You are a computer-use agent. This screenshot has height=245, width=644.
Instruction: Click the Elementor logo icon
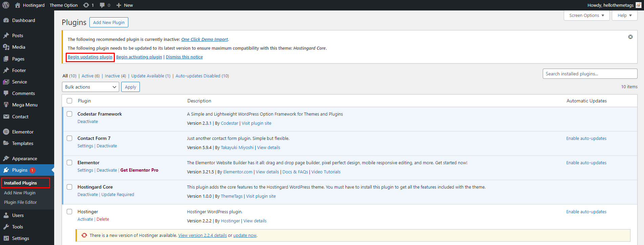pyautogui.click(x=6, y=132)
